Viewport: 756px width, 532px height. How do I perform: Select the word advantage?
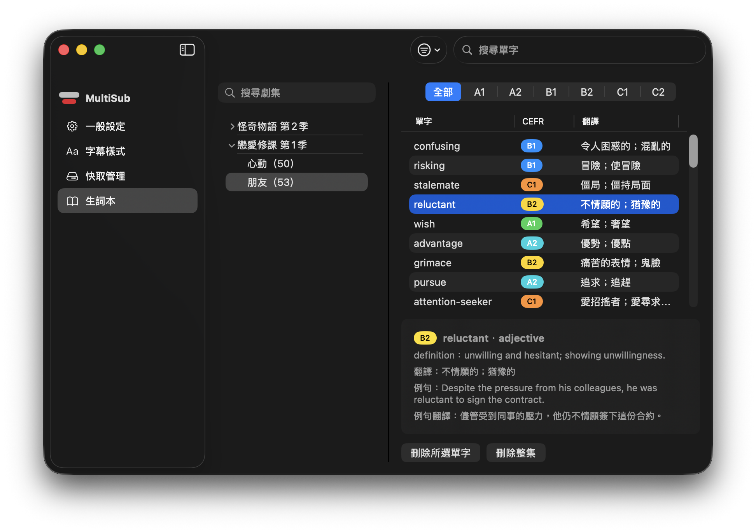(x=438, y=243)
